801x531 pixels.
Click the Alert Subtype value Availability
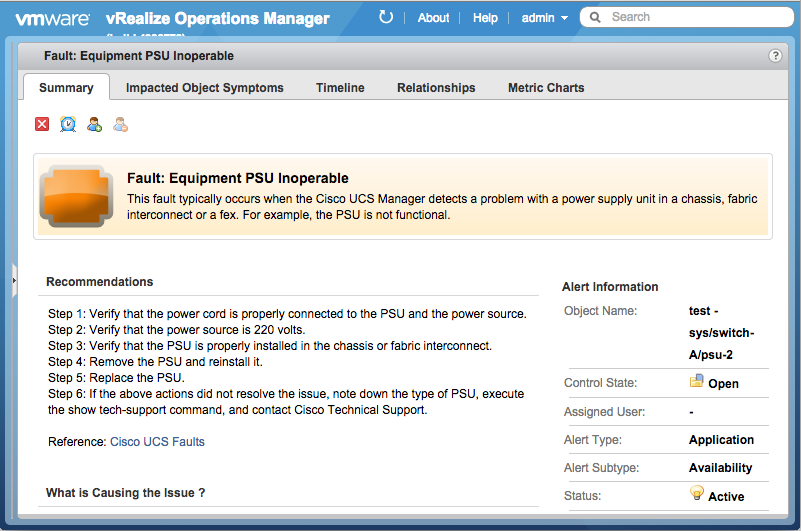coord(720,468)
